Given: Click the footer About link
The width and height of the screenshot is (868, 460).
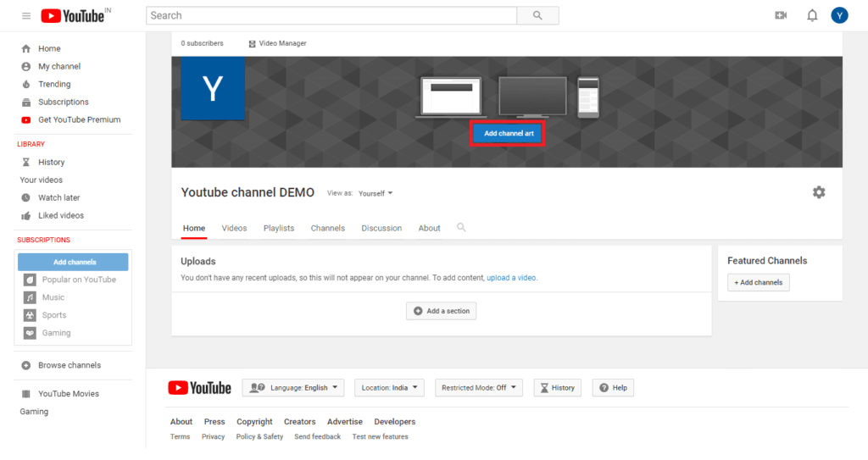Looking at the screenshot, I should 181,422.
